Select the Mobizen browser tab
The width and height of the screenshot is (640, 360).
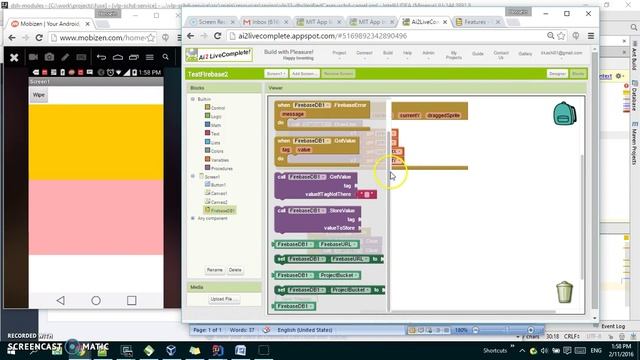point(50,24)
